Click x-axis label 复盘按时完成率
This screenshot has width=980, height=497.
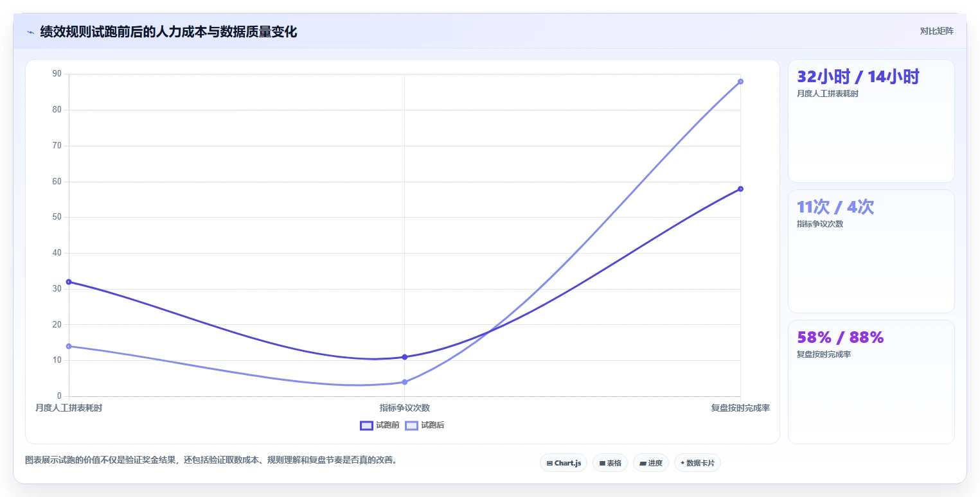[740, 408]
